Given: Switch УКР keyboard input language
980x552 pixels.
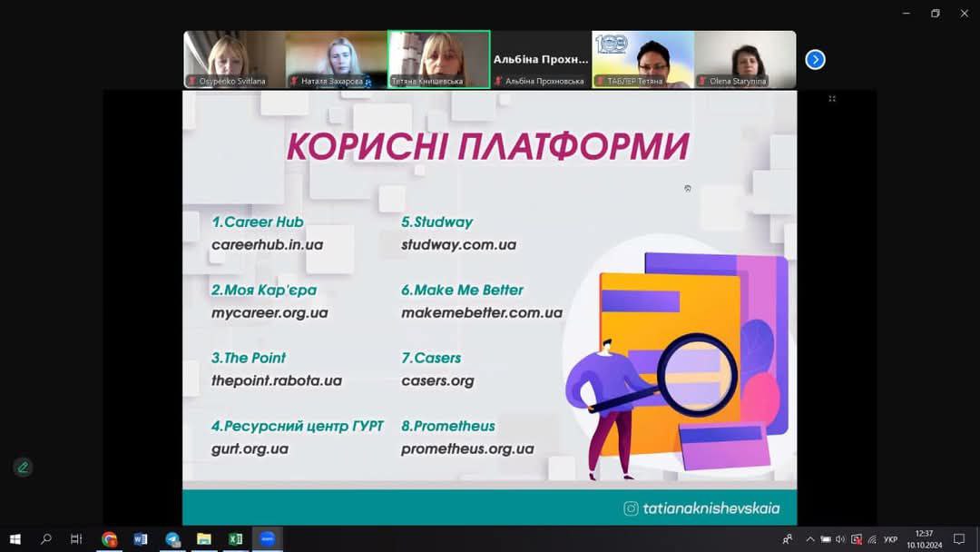Looking at the screenshot, I should [890, 539].
